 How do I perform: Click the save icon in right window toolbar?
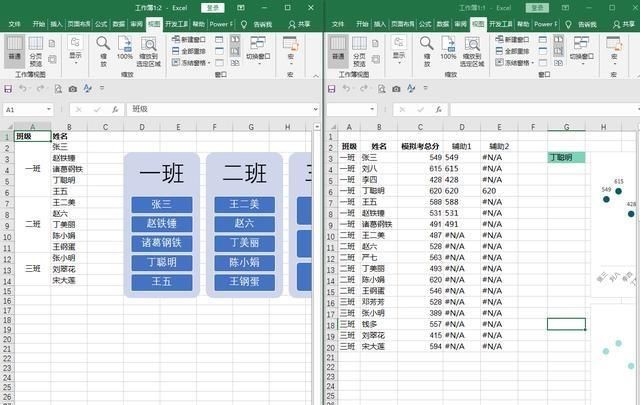coord(332,89)
